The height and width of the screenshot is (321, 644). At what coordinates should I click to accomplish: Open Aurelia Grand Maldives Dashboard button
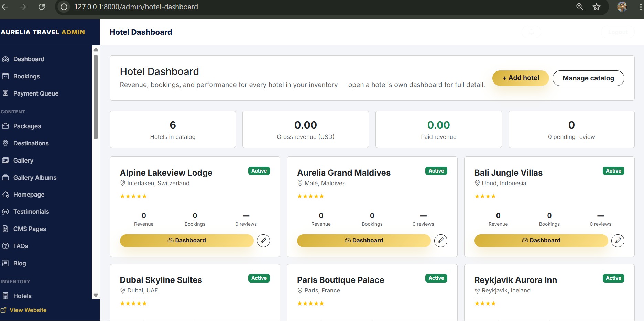364,241
